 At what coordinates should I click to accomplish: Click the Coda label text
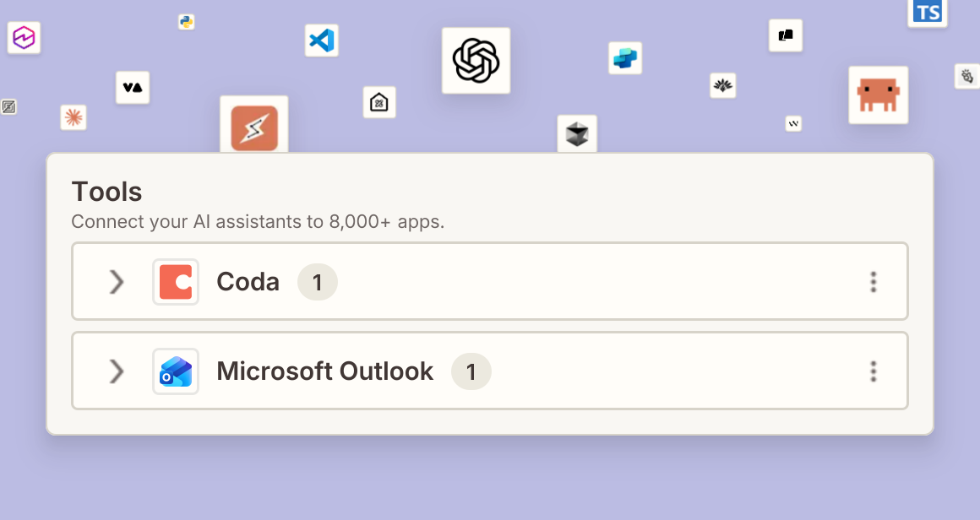click(x=248, y=282)
